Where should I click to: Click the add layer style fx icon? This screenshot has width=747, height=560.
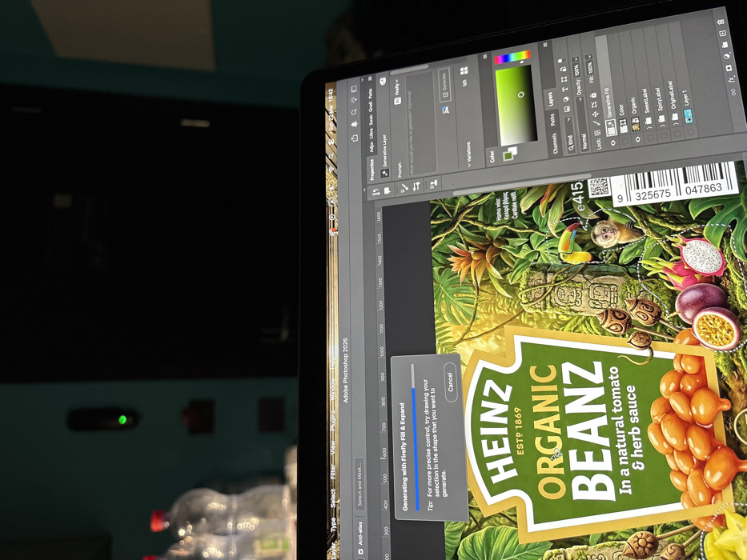point(732,79)
